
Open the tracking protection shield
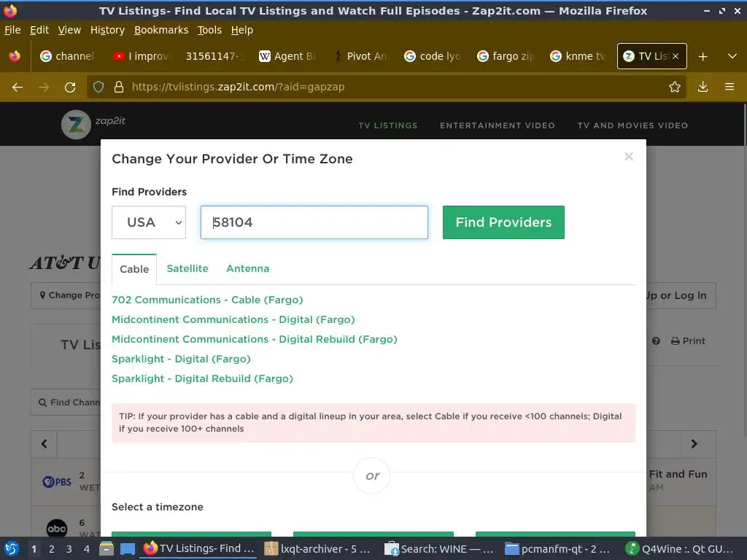coord(98,87)
